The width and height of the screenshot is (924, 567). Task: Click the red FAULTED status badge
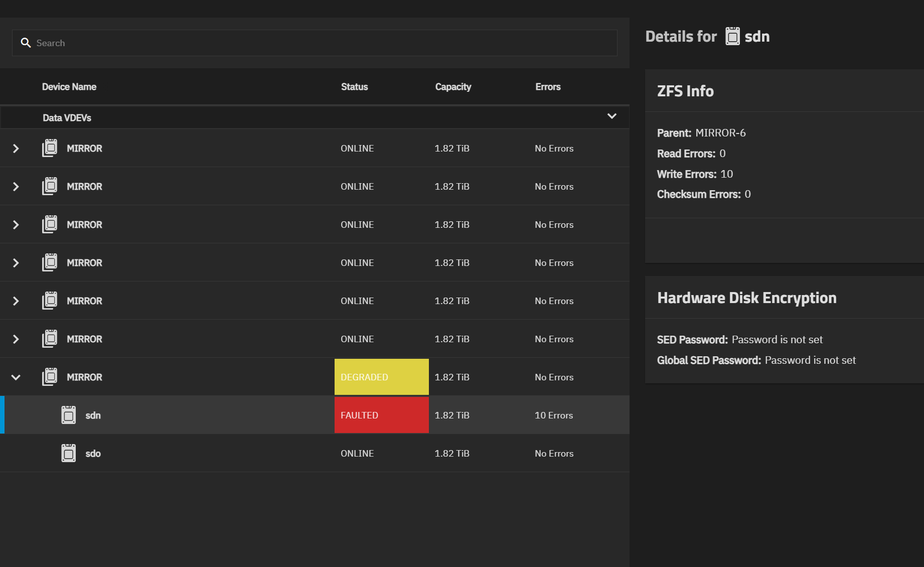(381, 415)
